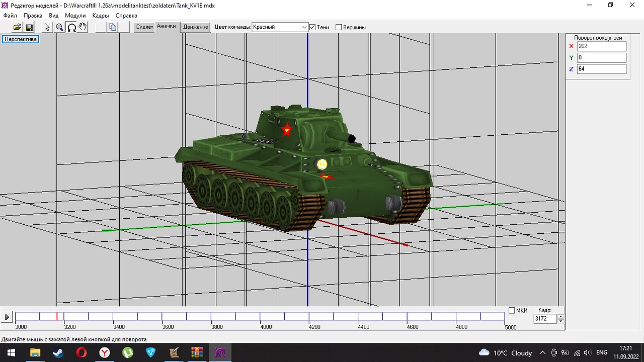Viewport: 644px width, 362px height.
Task: Switch to the Движение mode
Action: tap(196, 27)
